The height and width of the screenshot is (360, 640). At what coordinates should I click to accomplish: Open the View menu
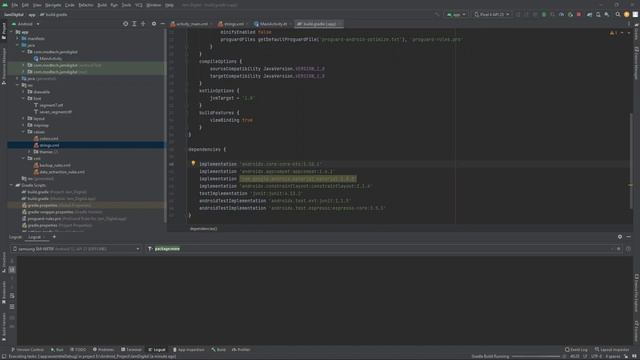37,5
